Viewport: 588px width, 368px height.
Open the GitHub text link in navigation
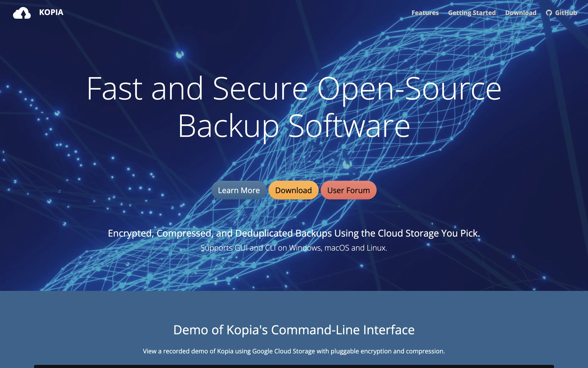tap(566, 13)
